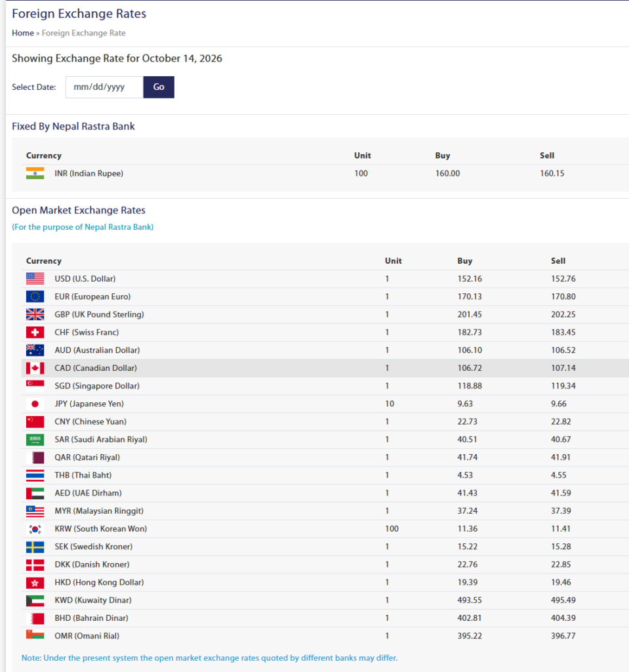Image resolution: width=629 pixels, height=672 pixels.
Task: Click the United States flag icon
Action: (35, 279)
